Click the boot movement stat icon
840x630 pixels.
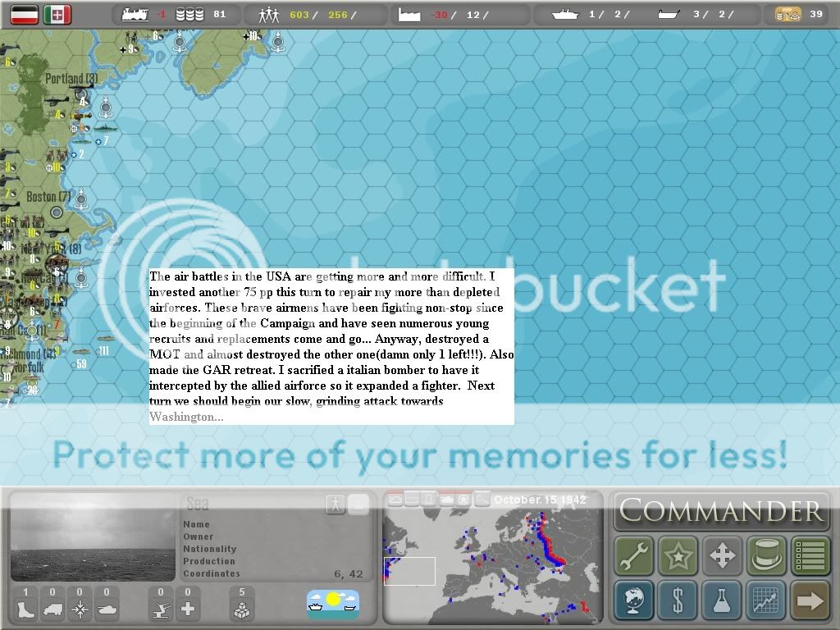point(25,609)
